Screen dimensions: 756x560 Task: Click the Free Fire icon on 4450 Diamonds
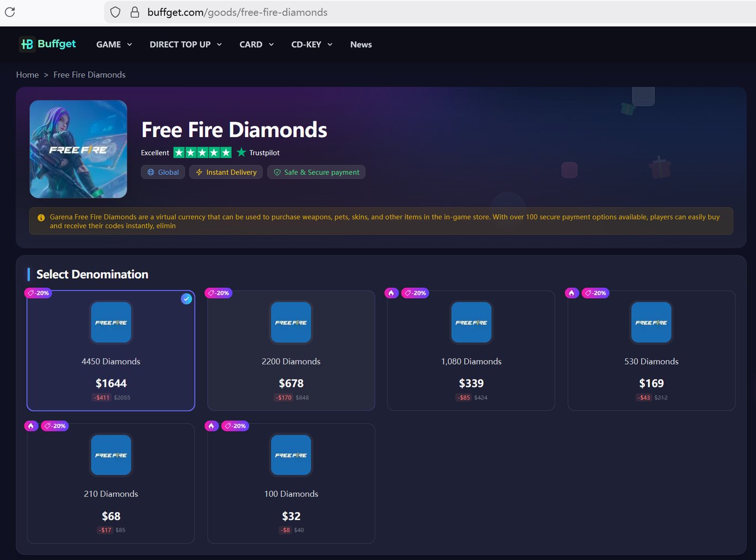111,322
